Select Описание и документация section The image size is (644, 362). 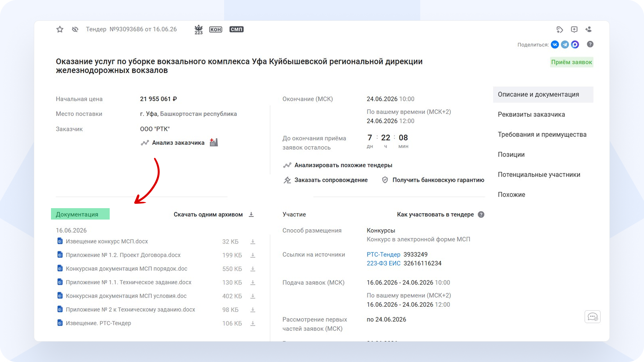[543, 95]
